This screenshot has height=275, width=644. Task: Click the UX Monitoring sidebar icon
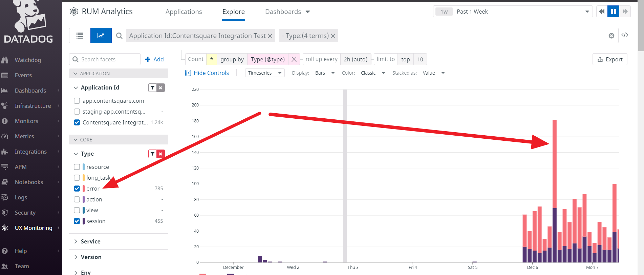pyautogui.click(x=5, y=228)
